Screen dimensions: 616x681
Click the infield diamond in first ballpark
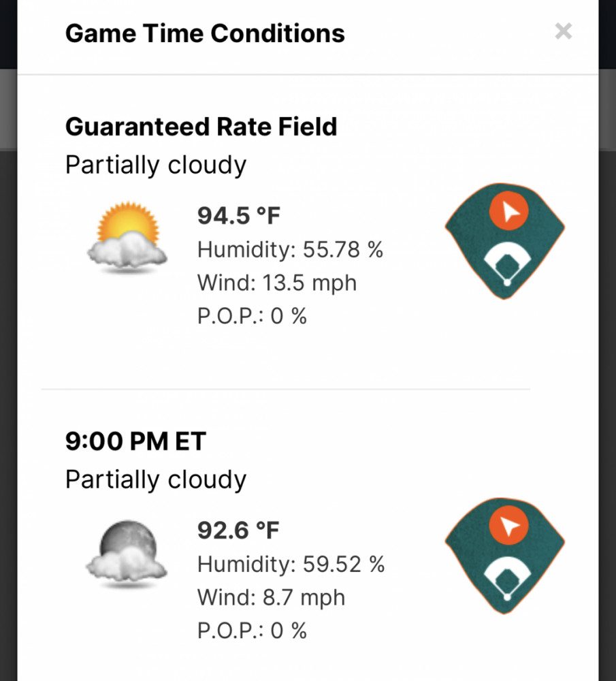507,264
